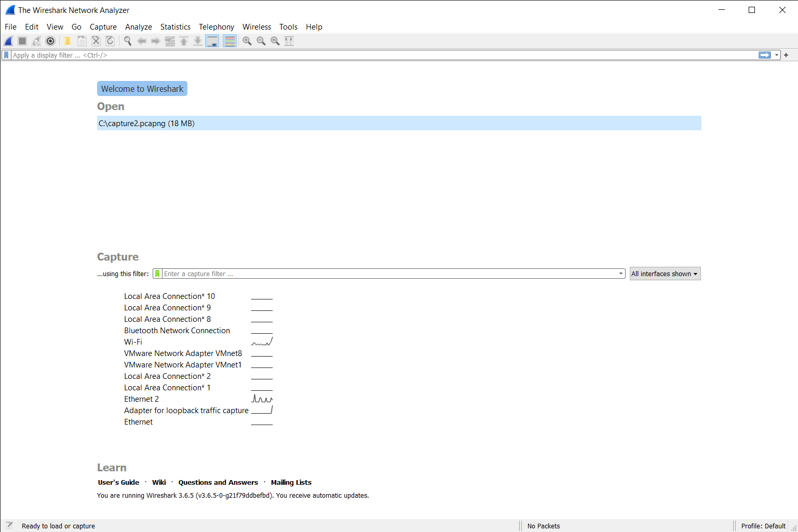Select VMware Network Adapter VMnet8 interface
The height and width of the screenshot is (532, 798).
(183, 353)
